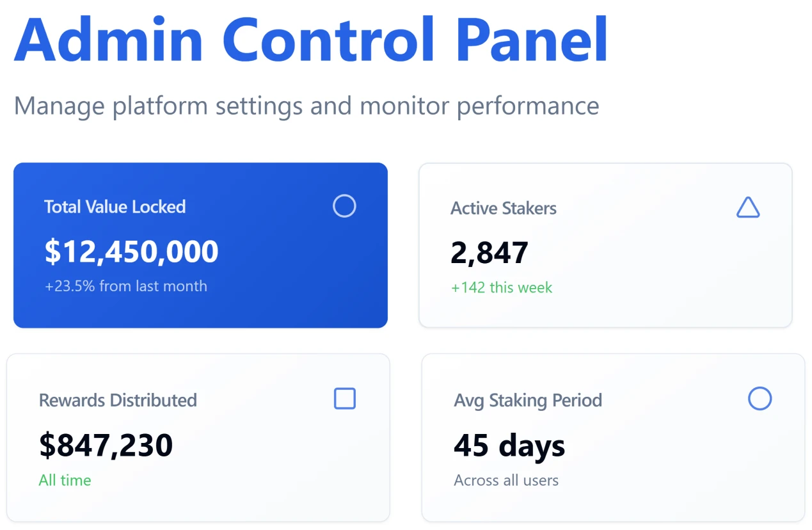Select the 'All time' filter label
Screen dimensions: 812x530
(x=65, y=480)
